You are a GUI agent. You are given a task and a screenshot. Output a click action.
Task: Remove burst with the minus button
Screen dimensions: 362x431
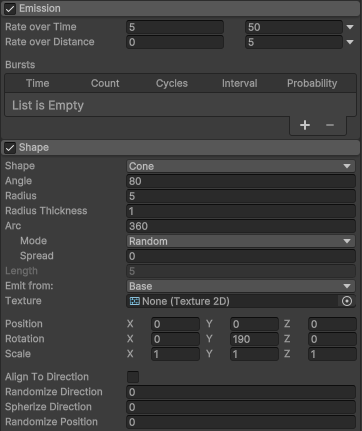point(330,125)
